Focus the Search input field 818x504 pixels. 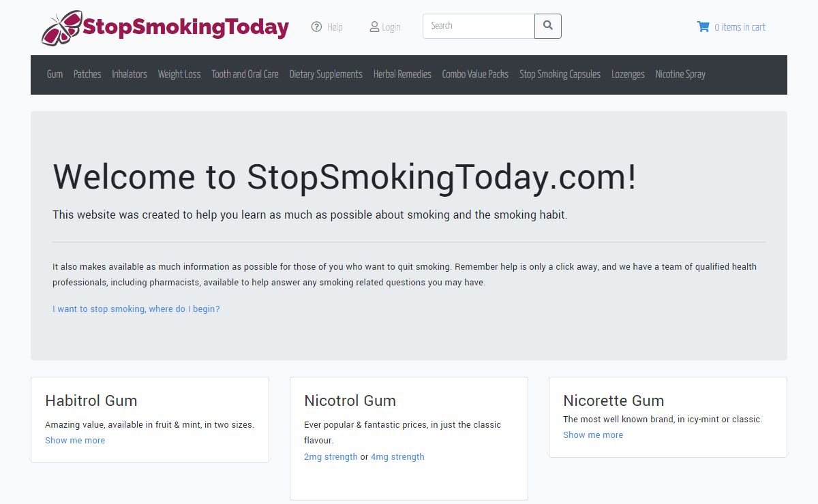tap(479, 26)
